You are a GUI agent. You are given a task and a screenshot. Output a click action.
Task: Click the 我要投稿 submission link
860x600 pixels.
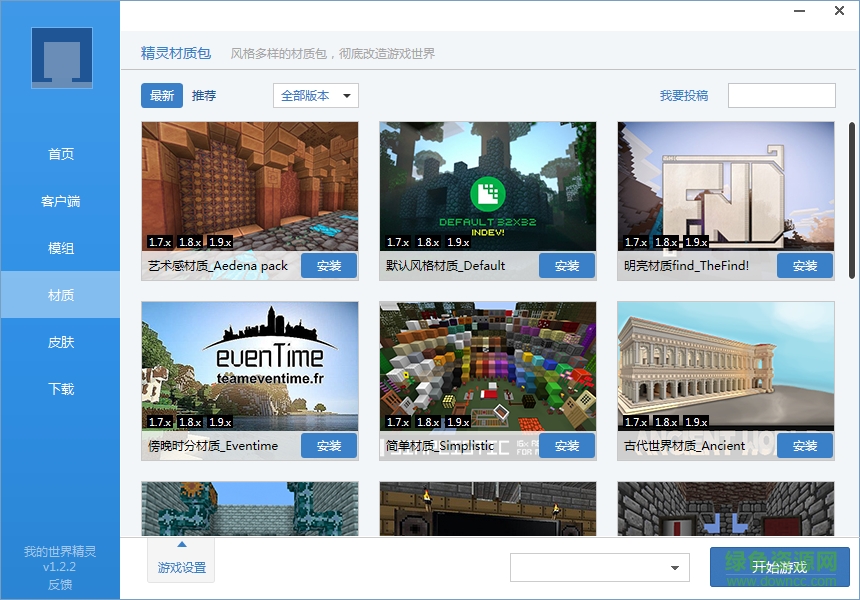pos(684,96)
